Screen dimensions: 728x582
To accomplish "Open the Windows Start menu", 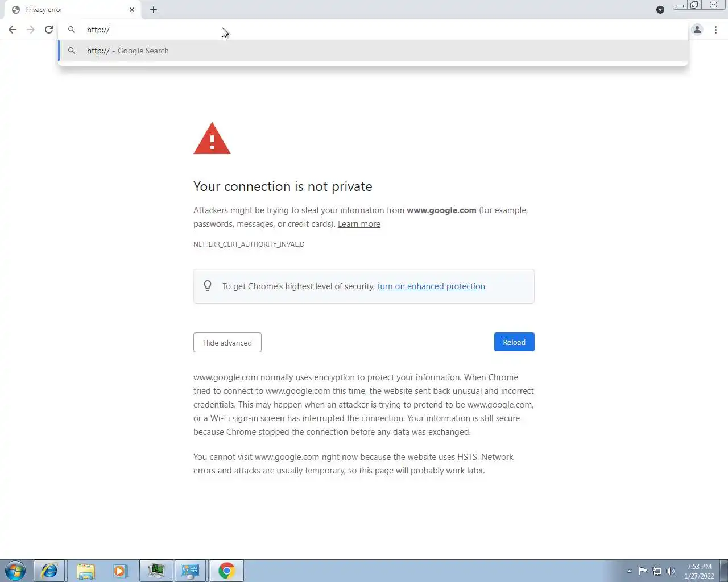I will coord(15,571).
